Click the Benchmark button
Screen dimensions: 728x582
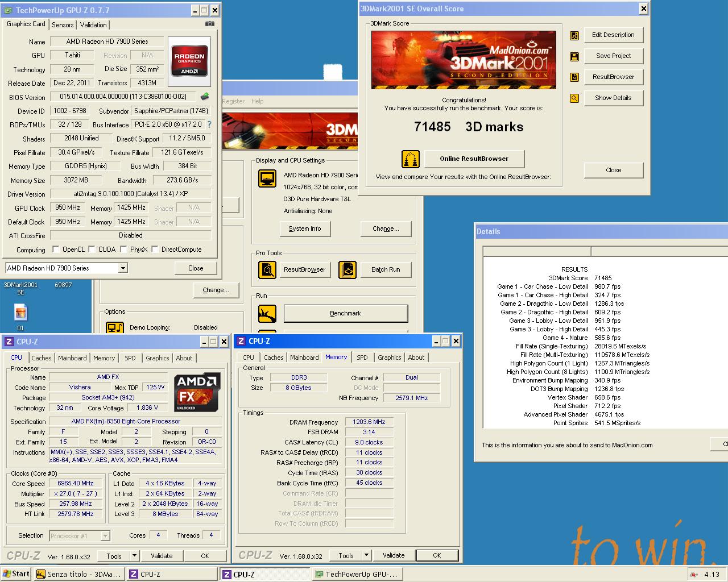coord(346,314)
